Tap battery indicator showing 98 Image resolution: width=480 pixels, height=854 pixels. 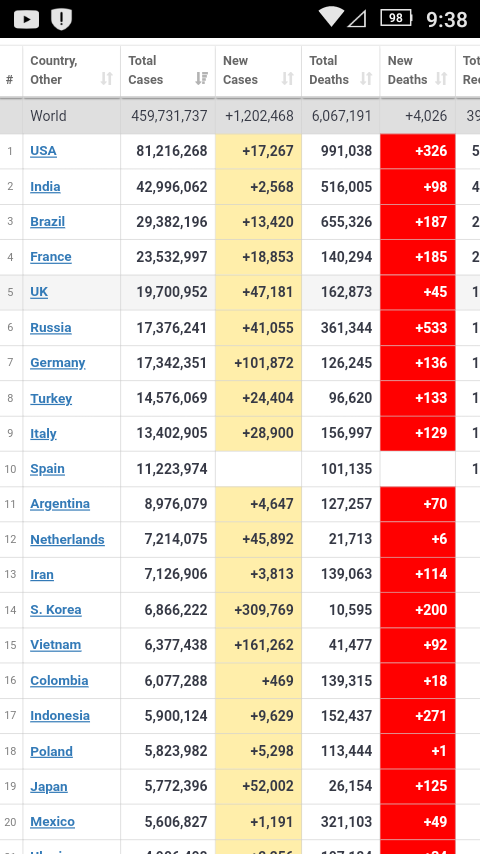click(396, 18)
